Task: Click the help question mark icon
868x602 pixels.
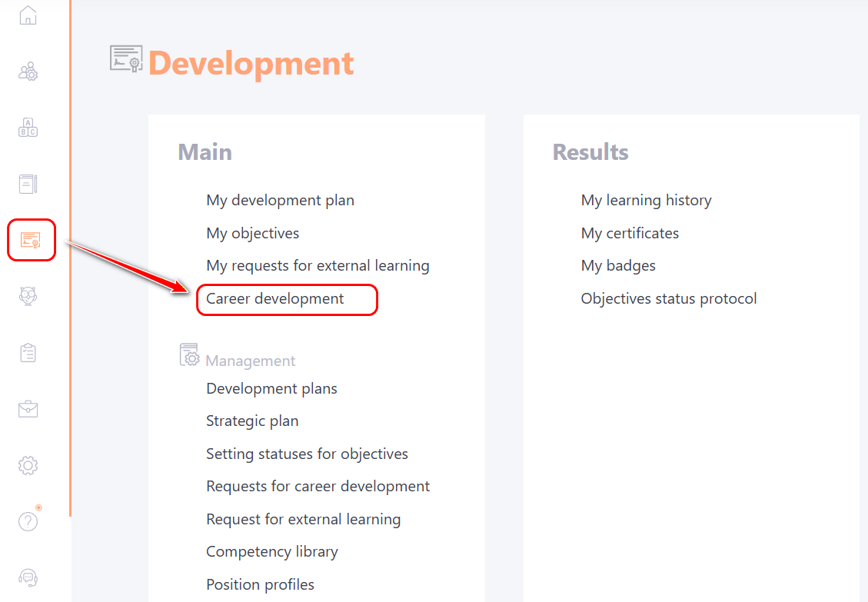Action: tap(28, 521)
